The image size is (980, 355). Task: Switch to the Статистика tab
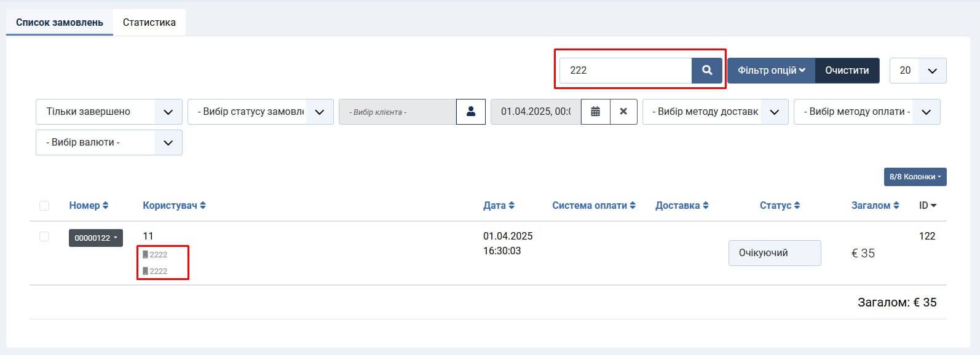tap(149, 22)
